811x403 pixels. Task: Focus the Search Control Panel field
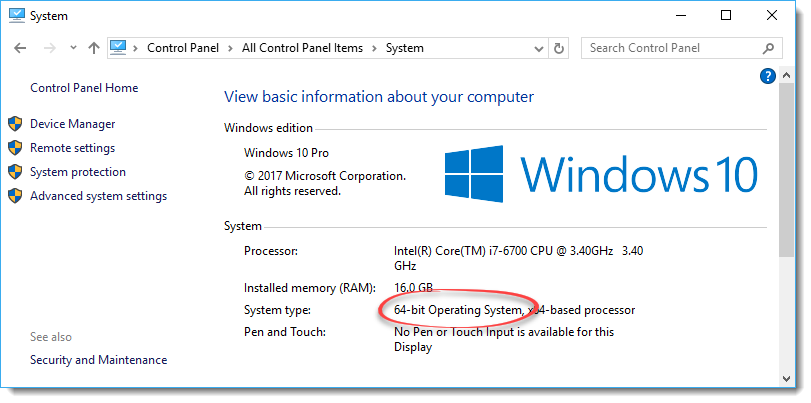pos(682,48)
